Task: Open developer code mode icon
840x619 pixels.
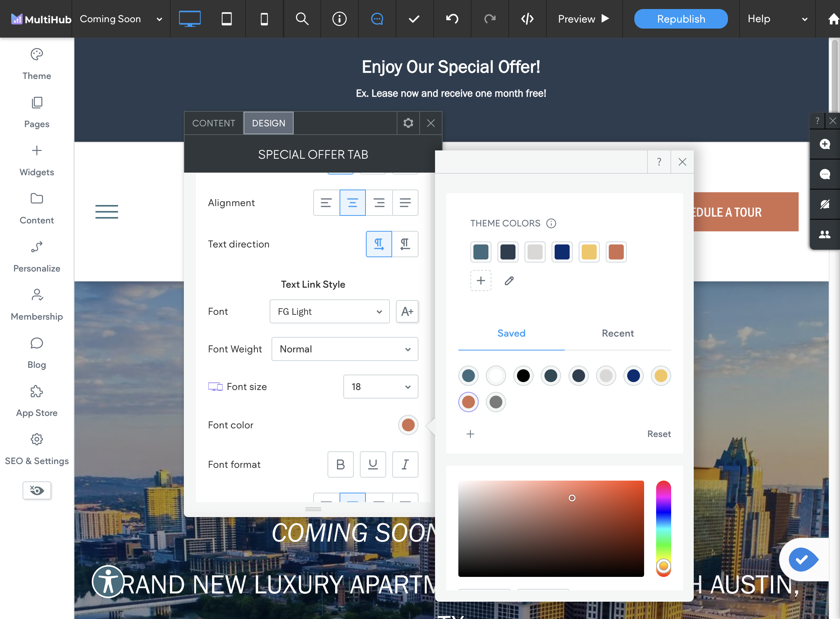Action: point(528,19)
